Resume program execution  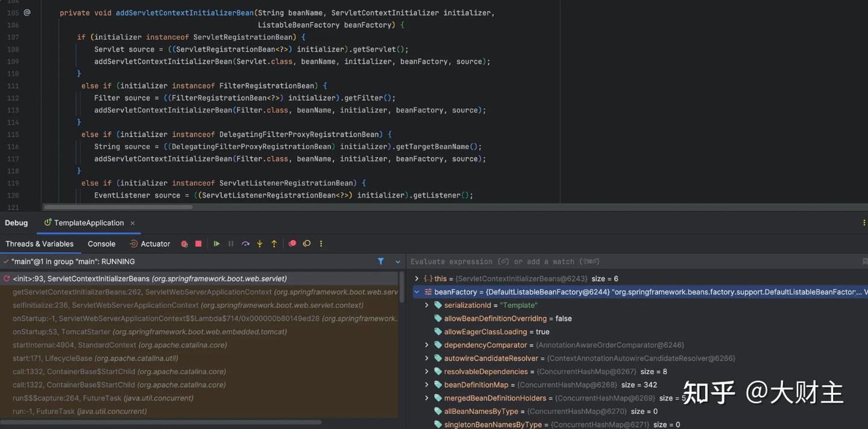tap(216, 244)
